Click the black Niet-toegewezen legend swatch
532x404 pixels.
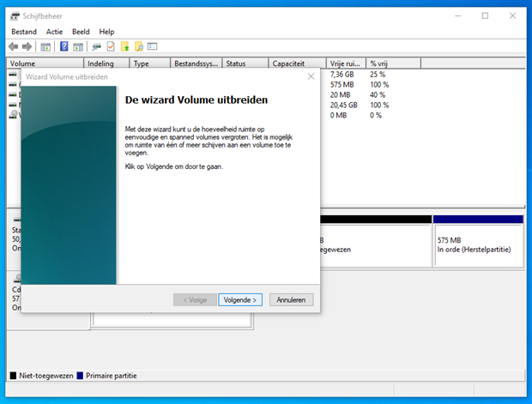point(13,376)
